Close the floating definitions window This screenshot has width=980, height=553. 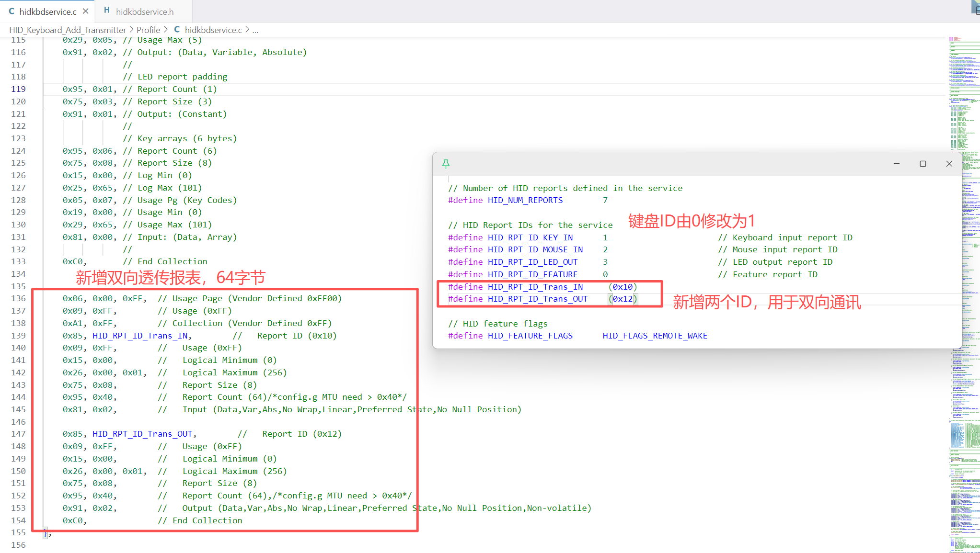tap(949, 164)
